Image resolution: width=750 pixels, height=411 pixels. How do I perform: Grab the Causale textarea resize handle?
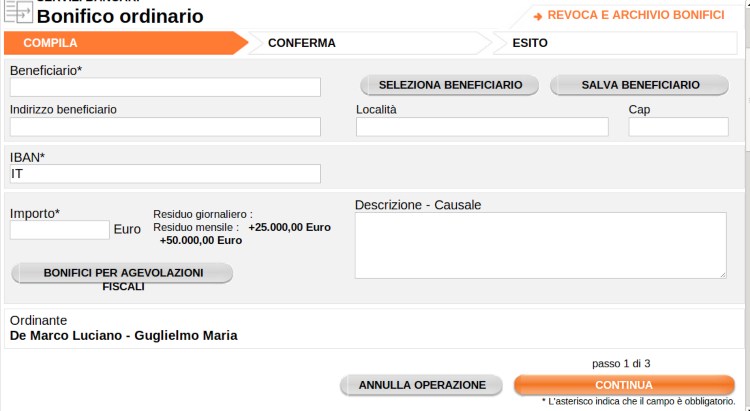tap(722, 273)
